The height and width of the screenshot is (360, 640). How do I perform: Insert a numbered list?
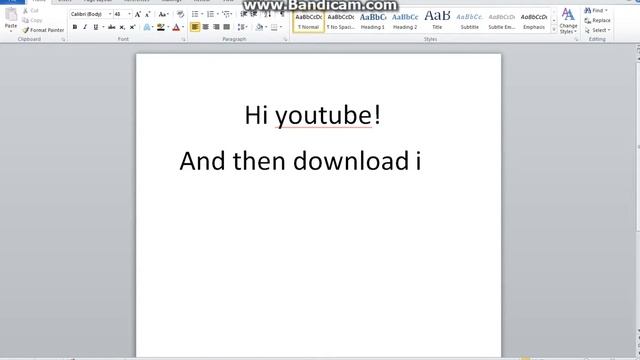[x=210, y=14]
